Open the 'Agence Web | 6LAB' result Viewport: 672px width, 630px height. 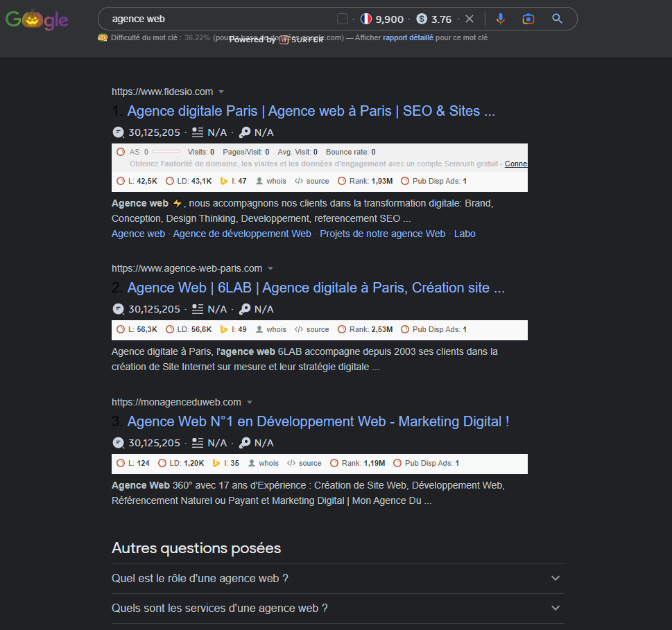pyautogui.click(x=316, y=288)
